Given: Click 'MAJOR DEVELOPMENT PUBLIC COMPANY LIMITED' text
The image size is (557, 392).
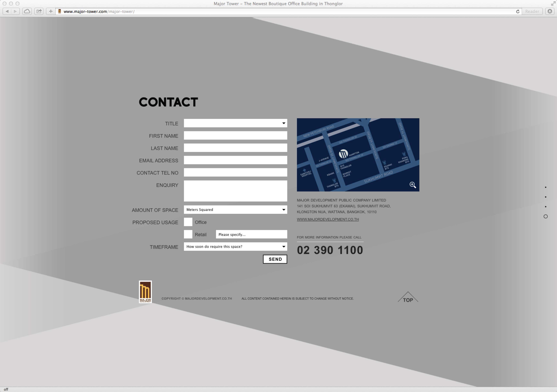Looking at the screenshot, I should point(341,200).
